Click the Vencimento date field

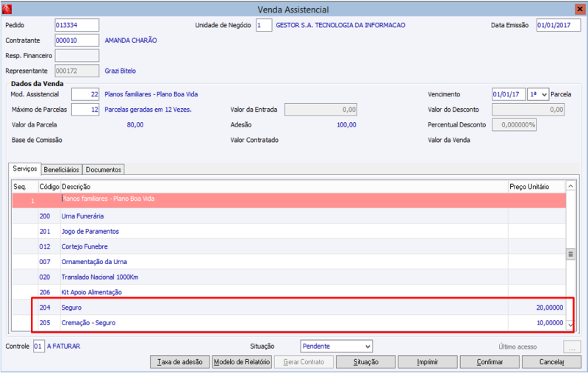point(509,94)
